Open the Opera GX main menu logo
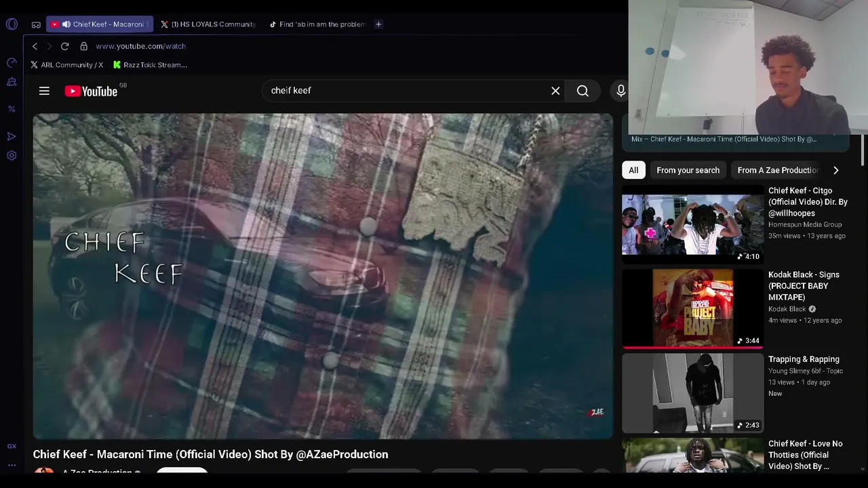Image resolution: width=868 pixels, height=488 pixels. coord(12,24)
